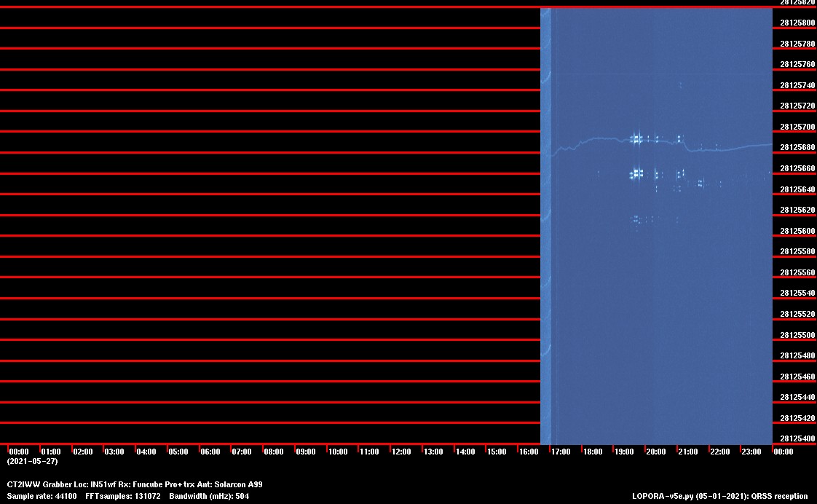The width and height of the screenshot is (817, 504).
Task: Select the LOPORA-v5e.py QRSS reception text
Action: coord(720,496)
